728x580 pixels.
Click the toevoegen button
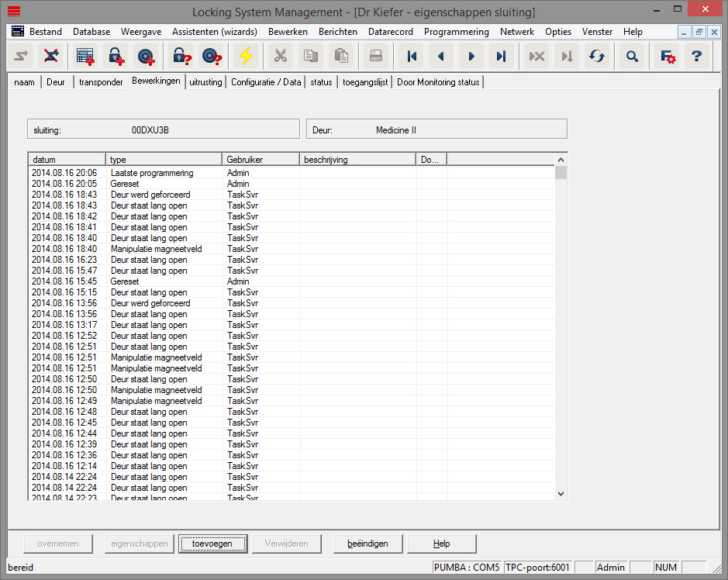(x=212, y=544)
